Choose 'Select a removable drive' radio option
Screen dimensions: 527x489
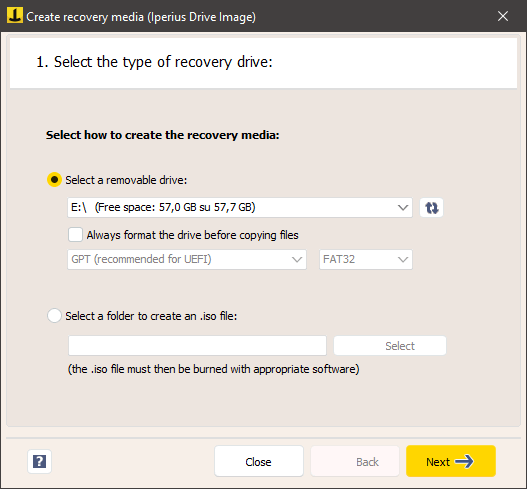[x=54, y=180]
